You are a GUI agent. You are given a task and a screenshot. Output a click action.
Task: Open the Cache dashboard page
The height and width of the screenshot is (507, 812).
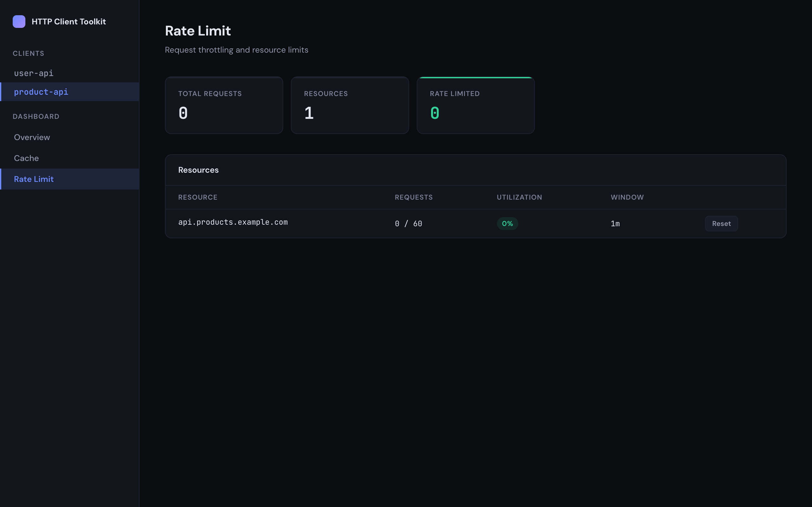coord(26,158)
